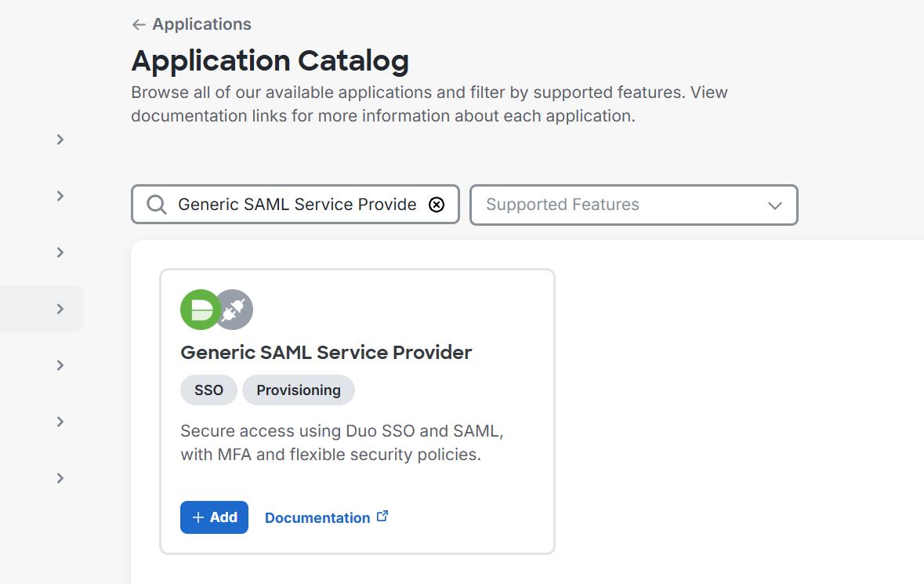The width and height of the screenshot is (924, 584).
Task: Click the green Duo logo icon
Action: coord(201,310)
